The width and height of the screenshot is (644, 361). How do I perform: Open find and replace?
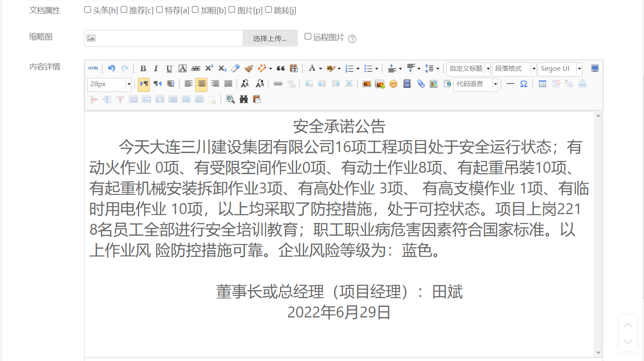[243, 99]
